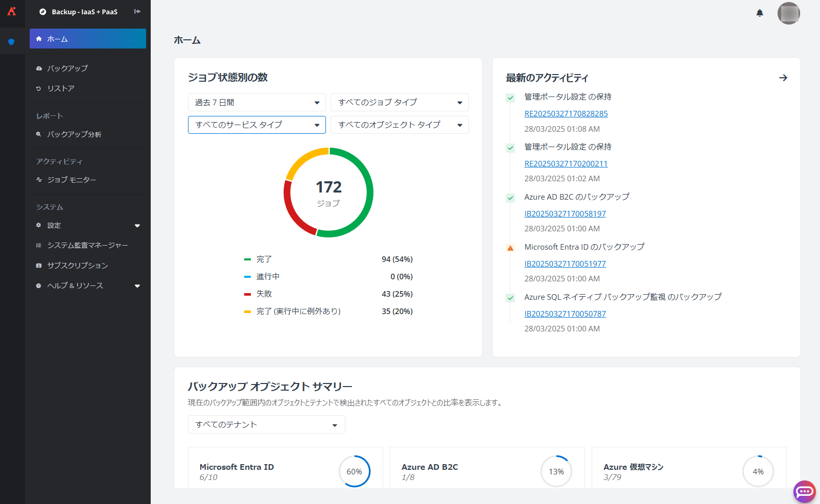
Task: Click Azure SQL ネイティブ バックアップ監視 activity text
Action: pos(623,297)
